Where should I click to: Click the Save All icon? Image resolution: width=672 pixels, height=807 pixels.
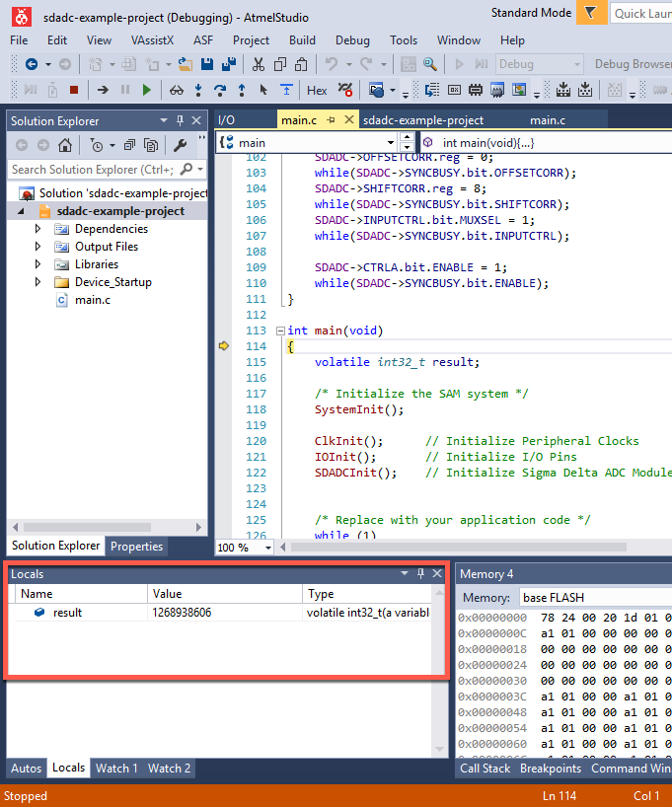coord(229,64)
